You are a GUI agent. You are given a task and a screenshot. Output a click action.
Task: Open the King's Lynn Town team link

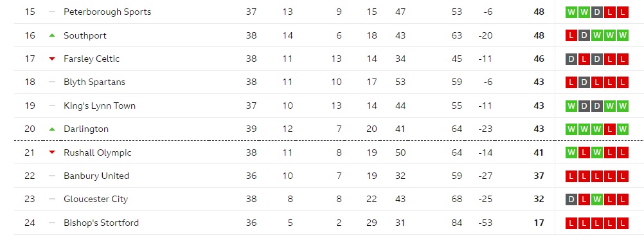[100, 106]
